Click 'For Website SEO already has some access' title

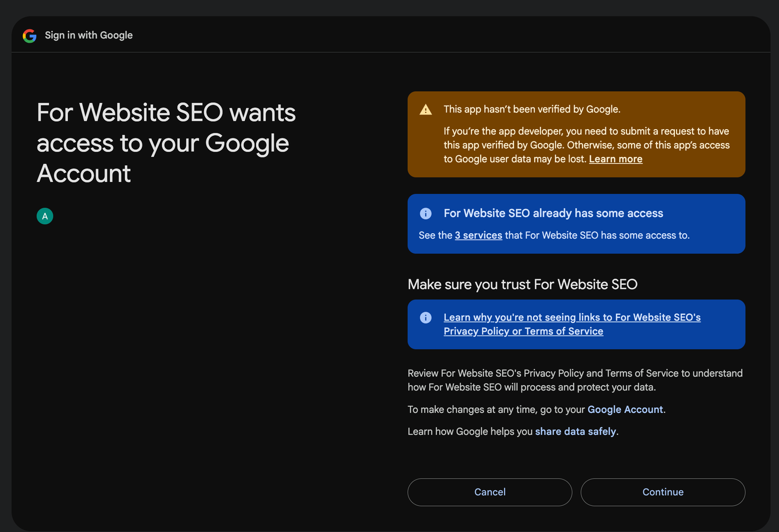pos(553,213)
